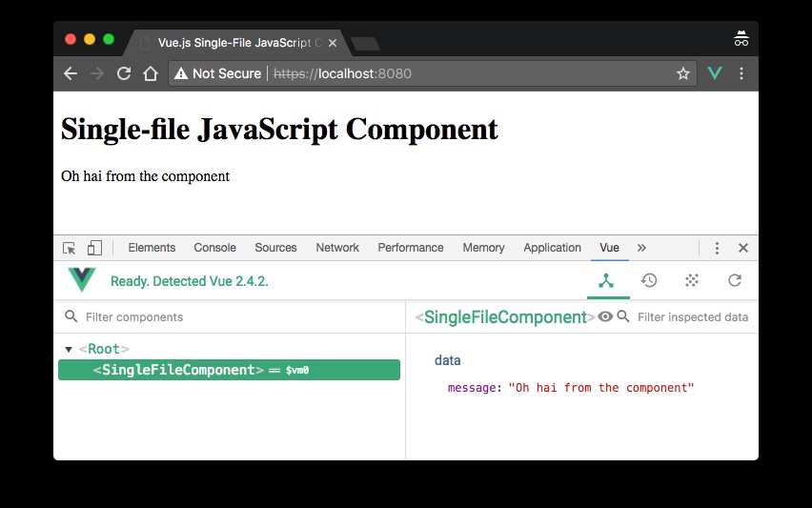This screenshot has height=508, width=812.
Task: Show more DevTools tabs with the chevron
Action: 641,248
